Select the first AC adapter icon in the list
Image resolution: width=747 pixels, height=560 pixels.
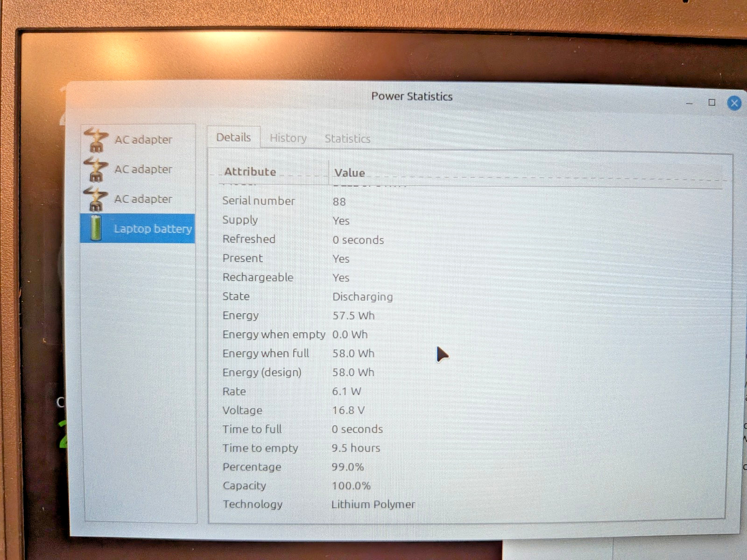[x=96, y=140]
